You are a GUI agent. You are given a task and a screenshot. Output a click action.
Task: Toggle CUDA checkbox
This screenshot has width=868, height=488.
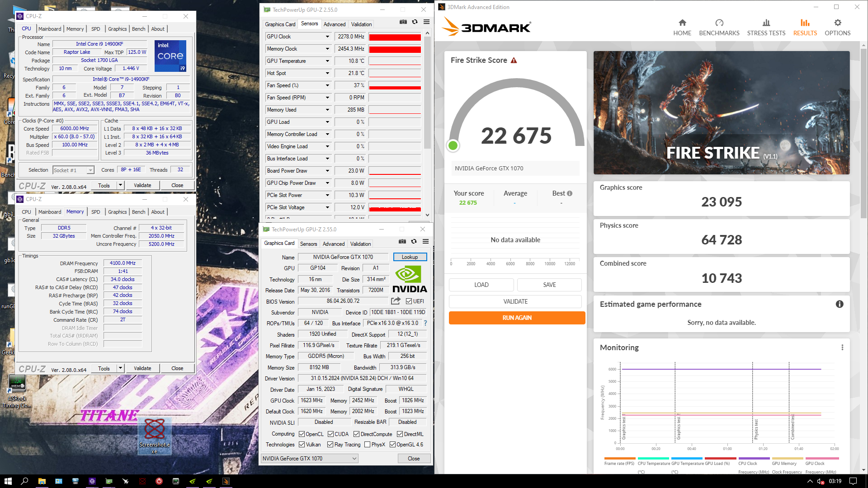click(x=330, y=434)
